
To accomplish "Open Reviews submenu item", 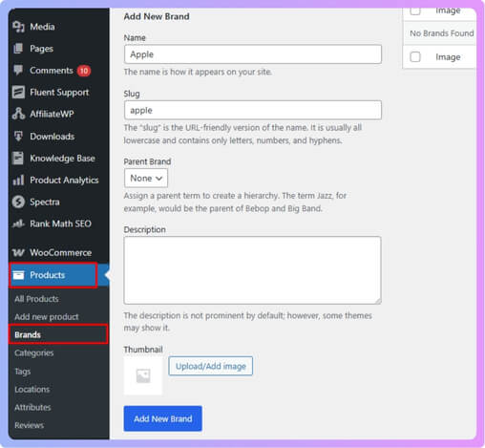I will 30,425.
